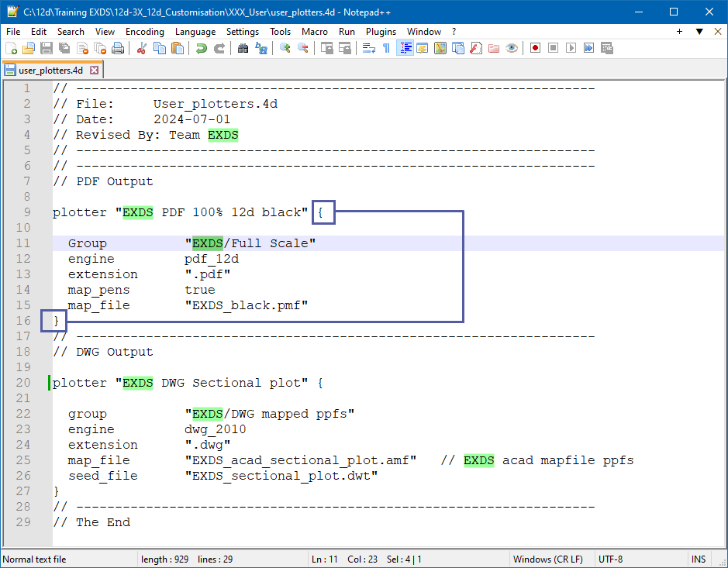Viewport: 728px width, 568px height.
Task: Open UTF-8 encoding selector in status bar
Action: point(610,559)
